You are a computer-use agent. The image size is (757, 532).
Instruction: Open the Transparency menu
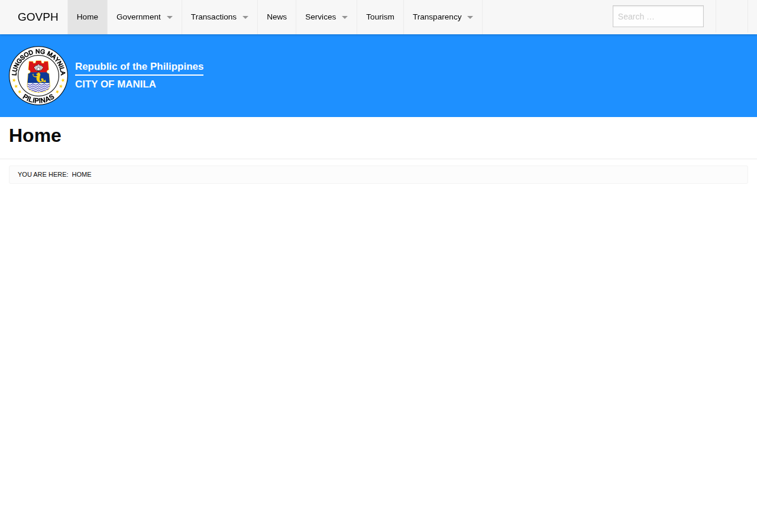pyautogui.click(x=443, y=17)
